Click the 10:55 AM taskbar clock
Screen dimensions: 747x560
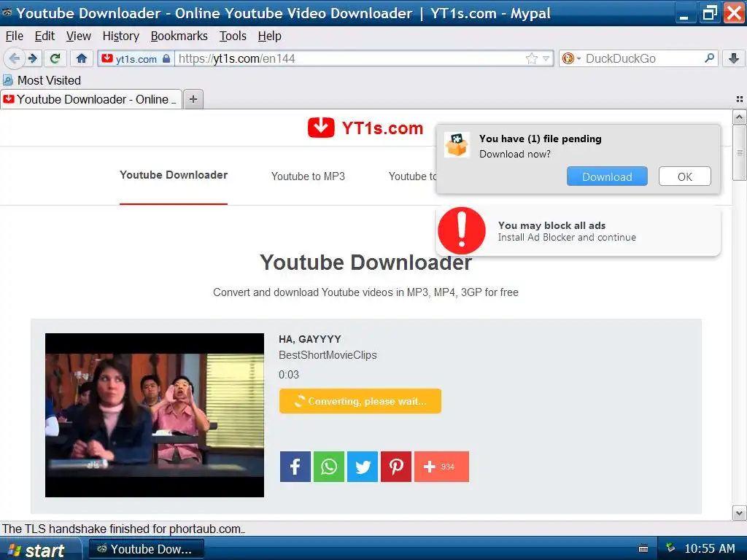pyautogui.click(x=709, y=548)
